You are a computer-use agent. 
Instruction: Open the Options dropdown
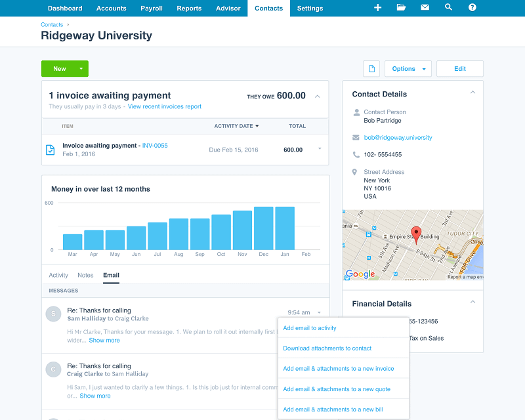click(408, 69)
